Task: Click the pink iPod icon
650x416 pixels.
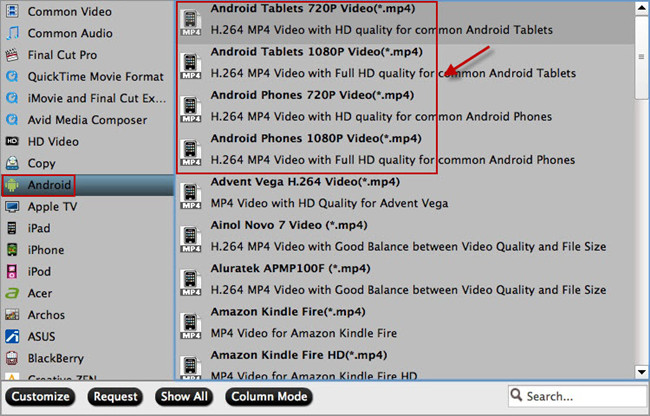Action: point(12,271)
